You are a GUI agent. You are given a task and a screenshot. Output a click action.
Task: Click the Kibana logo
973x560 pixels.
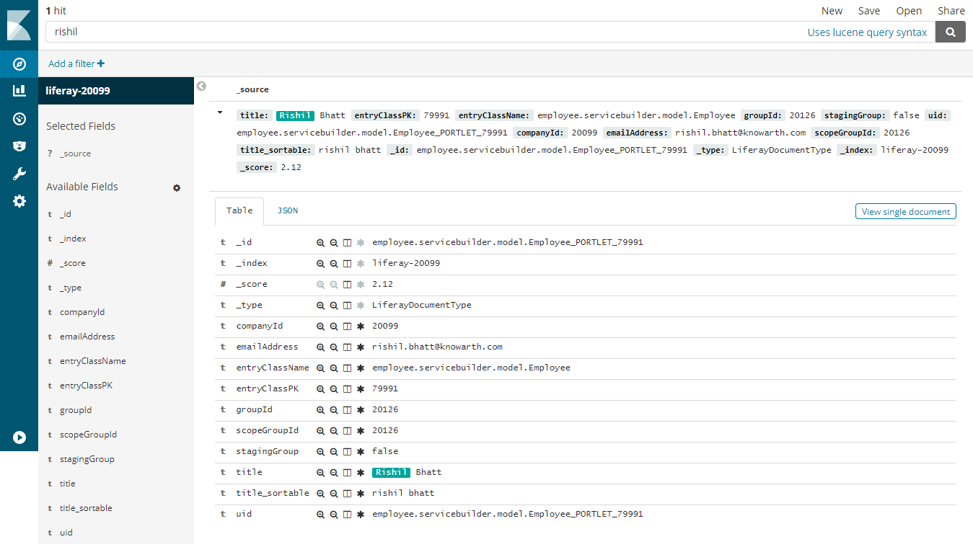pyautogui.click(x=19, y=25)
